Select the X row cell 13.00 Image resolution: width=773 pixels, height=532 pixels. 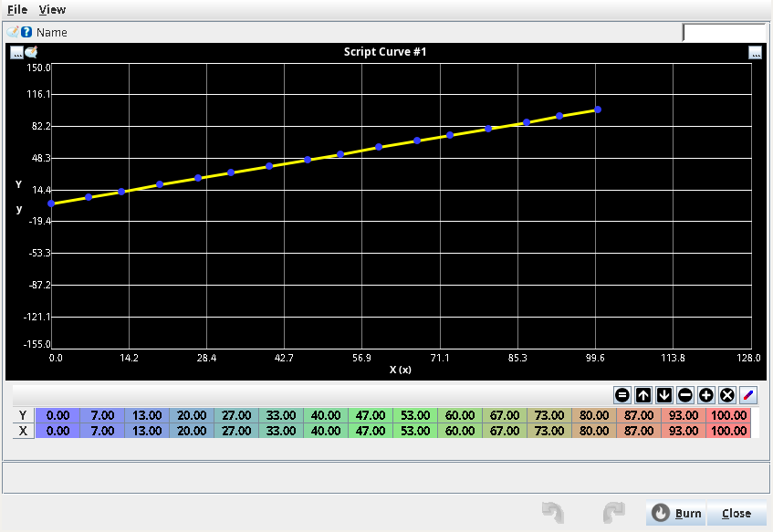click(x=147, y=431)
